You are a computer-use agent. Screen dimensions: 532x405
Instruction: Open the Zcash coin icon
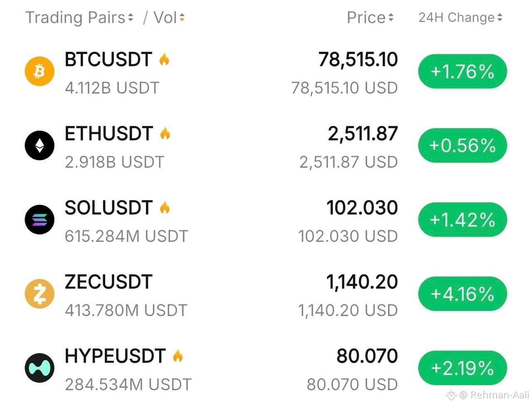click(39, 294)
